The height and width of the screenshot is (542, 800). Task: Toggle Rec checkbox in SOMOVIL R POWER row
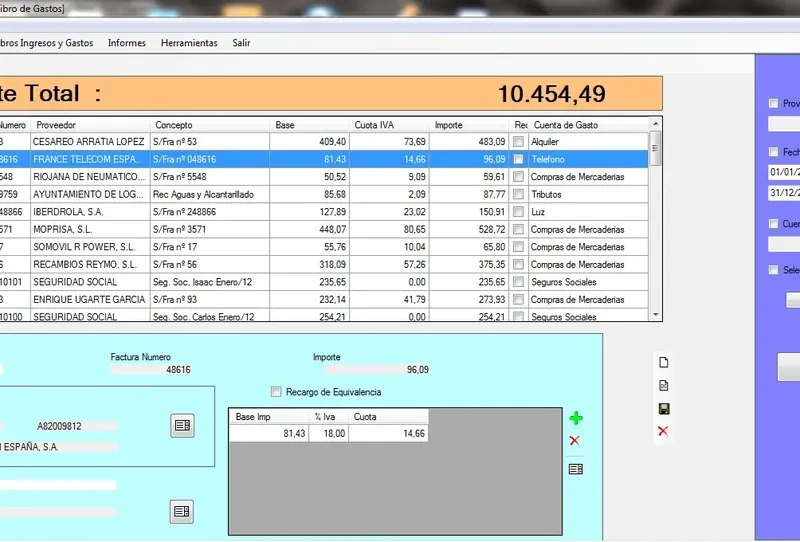[518, 247]
